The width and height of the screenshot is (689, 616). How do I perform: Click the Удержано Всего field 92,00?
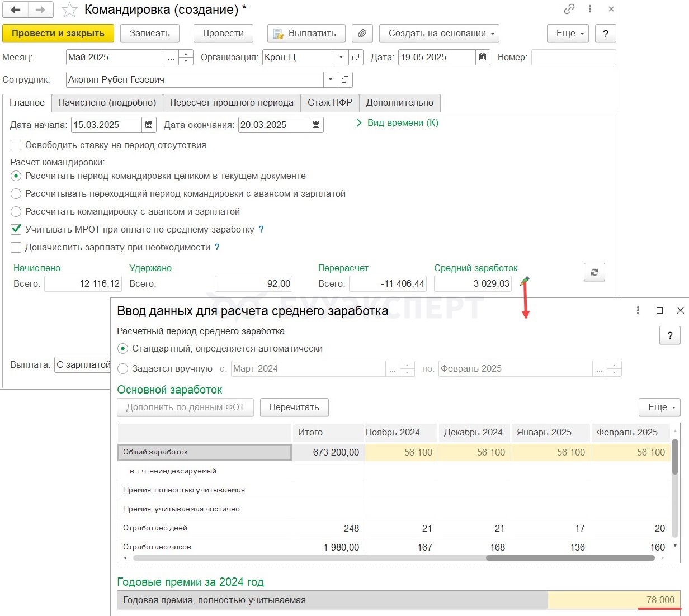tap(253, 284)
